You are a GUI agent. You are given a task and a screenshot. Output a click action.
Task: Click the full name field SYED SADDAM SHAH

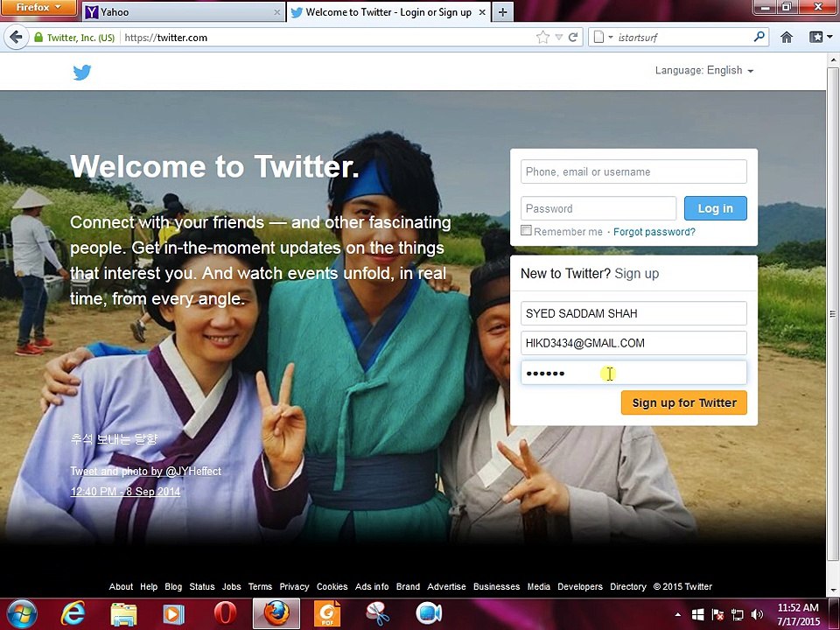coord(633,313)
